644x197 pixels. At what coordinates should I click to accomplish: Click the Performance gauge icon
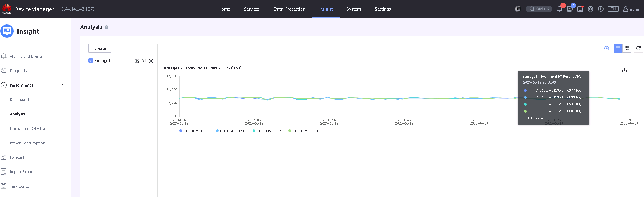pyautogui.click(x=4, y=85)
